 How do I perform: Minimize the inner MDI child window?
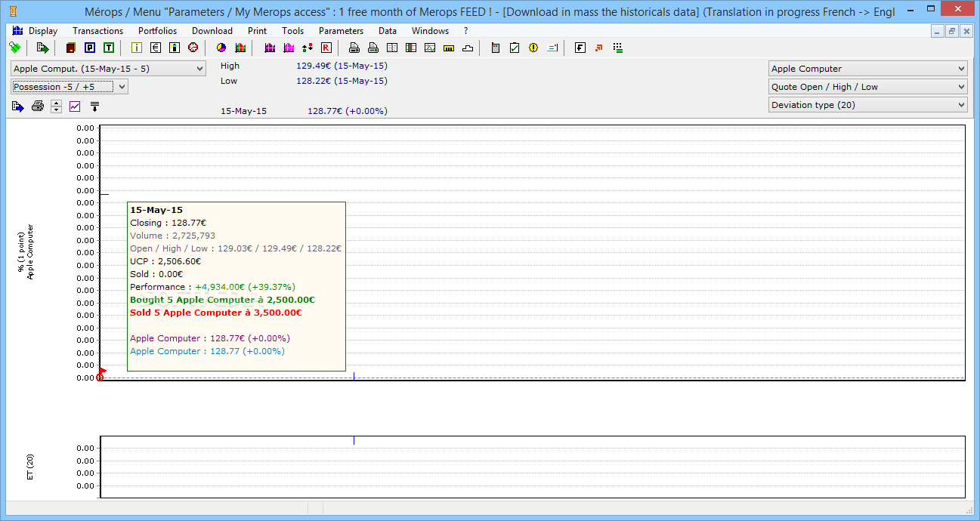point(938,31)
